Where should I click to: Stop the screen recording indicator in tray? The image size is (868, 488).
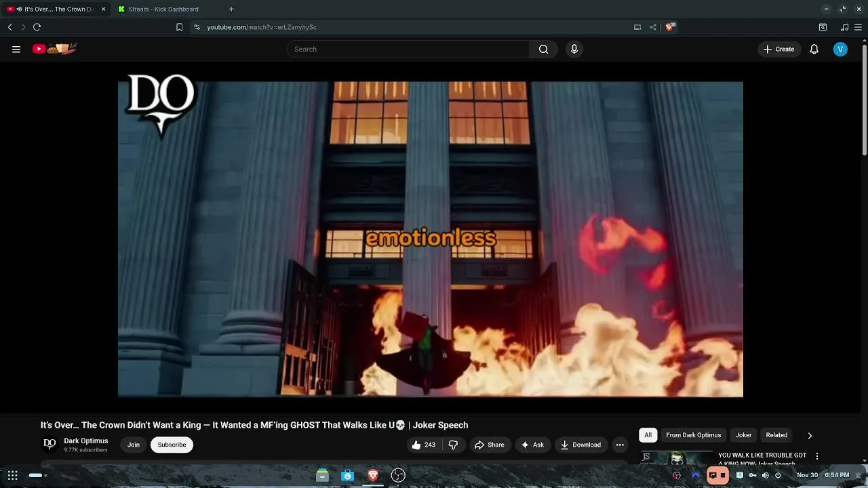point(717,475)
